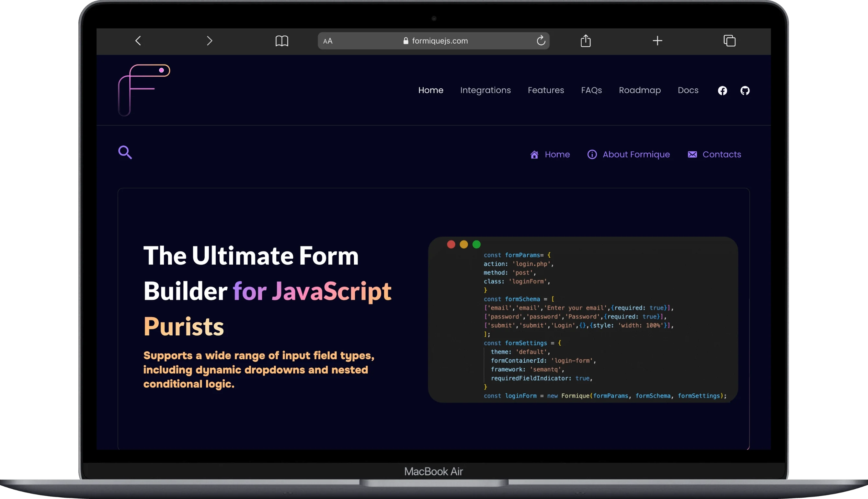Click the green dot on code window
Screen dimensions: 868x499
click(x=476, y=244)
